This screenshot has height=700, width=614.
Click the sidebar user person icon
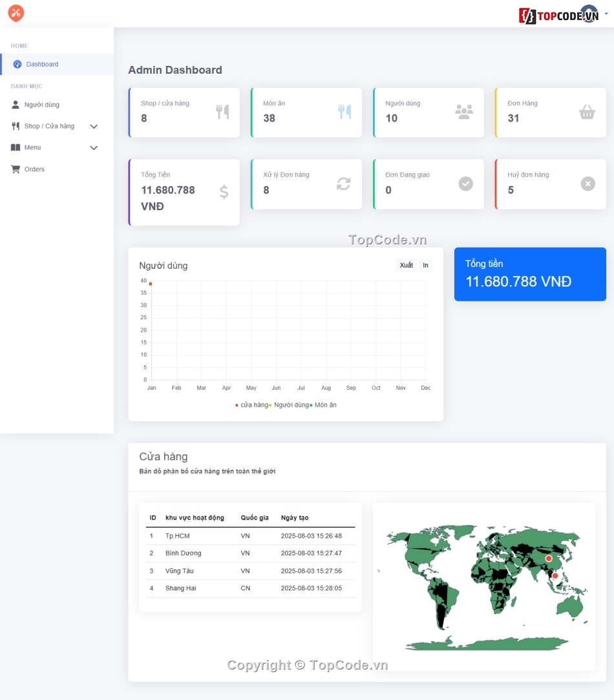[15, 105]
